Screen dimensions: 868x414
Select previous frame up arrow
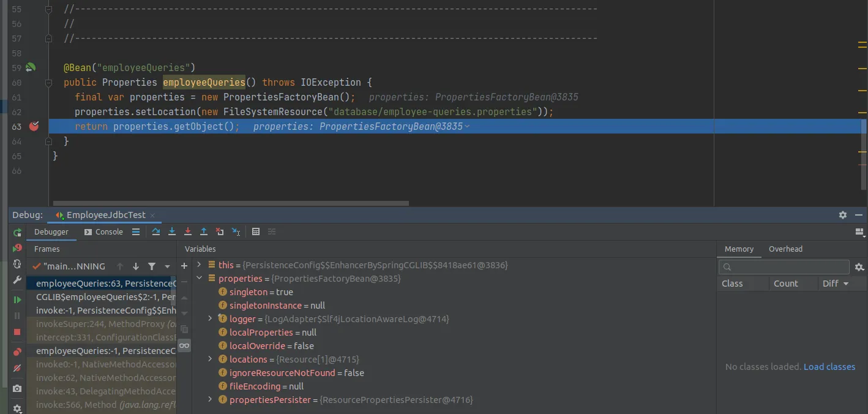(x=120, y=266)
